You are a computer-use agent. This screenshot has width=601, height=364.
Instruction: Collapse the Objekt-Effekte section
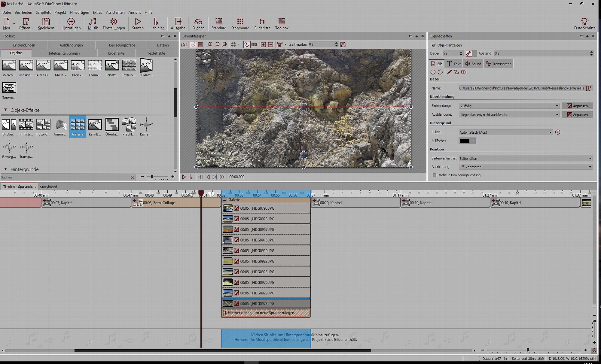5,110
